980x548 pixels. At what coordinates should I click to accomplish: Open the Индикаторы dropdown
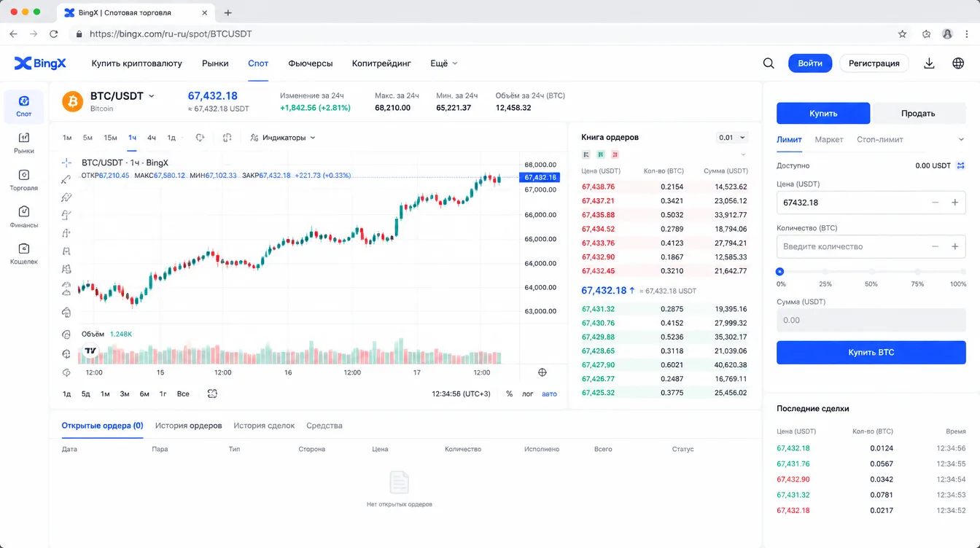pyautogui.click(x=283, y=137)
